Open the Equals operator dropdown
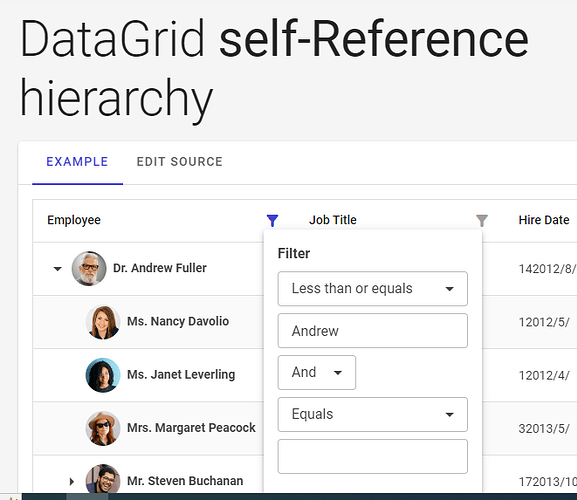This screenshot has width=577, height=500. [x=373, y=414]
